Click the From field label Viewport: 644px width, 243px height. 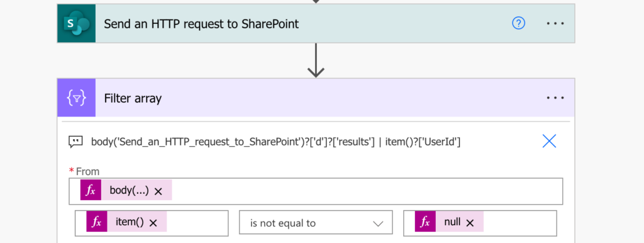[x=87, y=171]
